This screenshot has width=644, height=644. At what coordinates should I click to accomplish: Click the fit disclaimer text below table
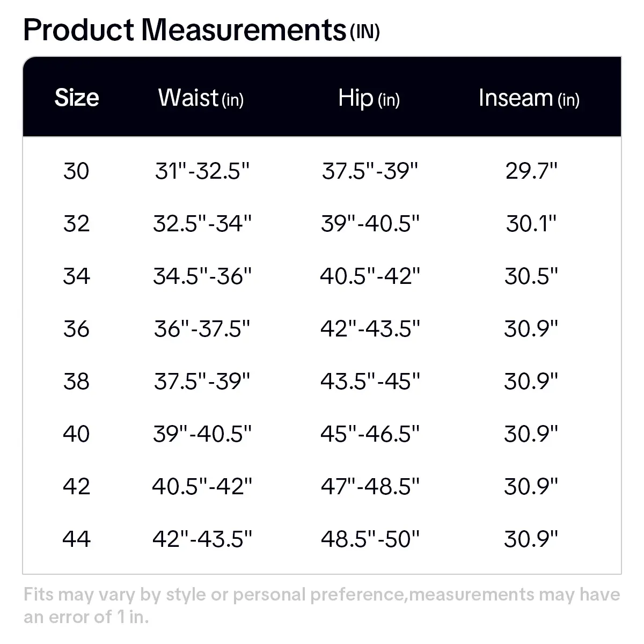coord(322,605)
